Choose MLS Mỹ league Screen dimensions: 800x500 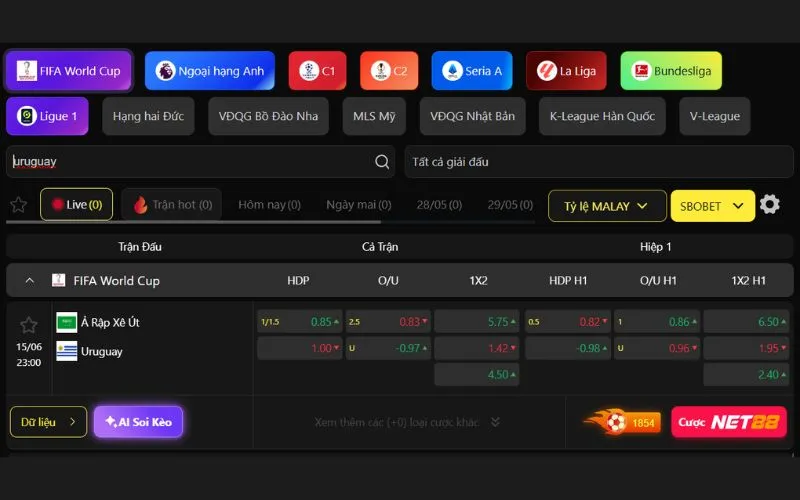(374, 116)
